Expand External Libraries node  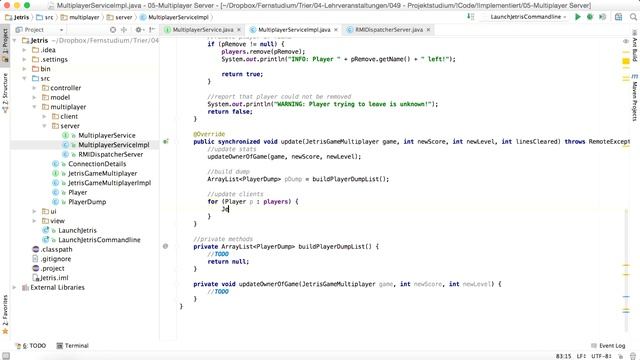pos(15,287)
